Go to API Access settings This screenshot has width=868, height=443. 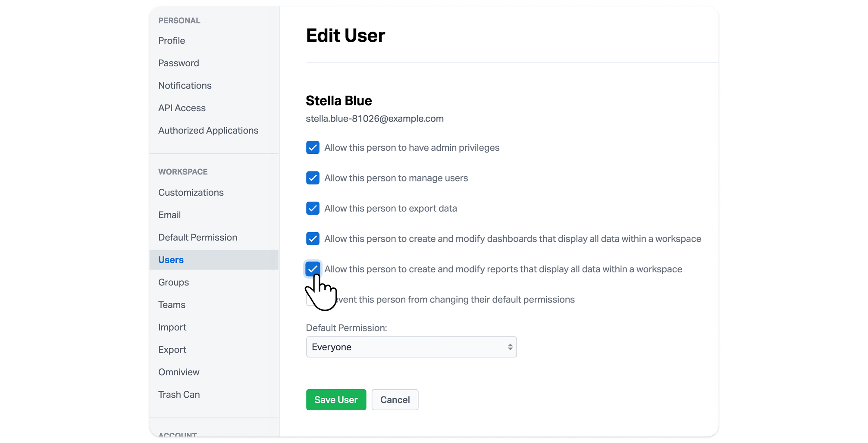(x=182, y=108)
